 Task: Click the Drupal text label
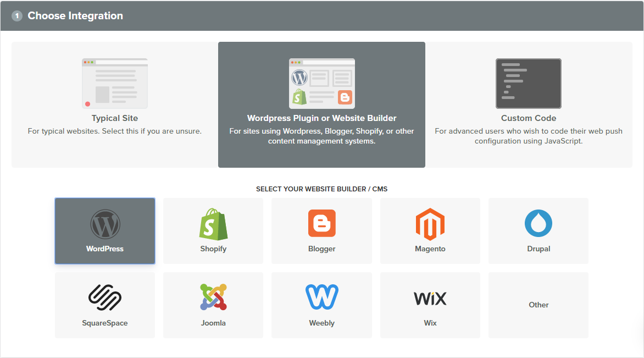coord(538,249)
